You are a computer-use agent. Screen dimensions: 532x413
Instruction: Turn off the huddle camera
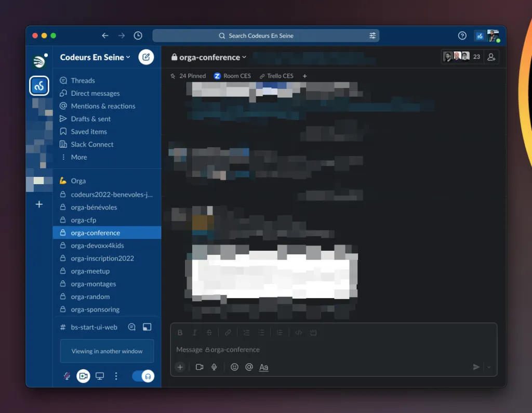coord(83,376)
